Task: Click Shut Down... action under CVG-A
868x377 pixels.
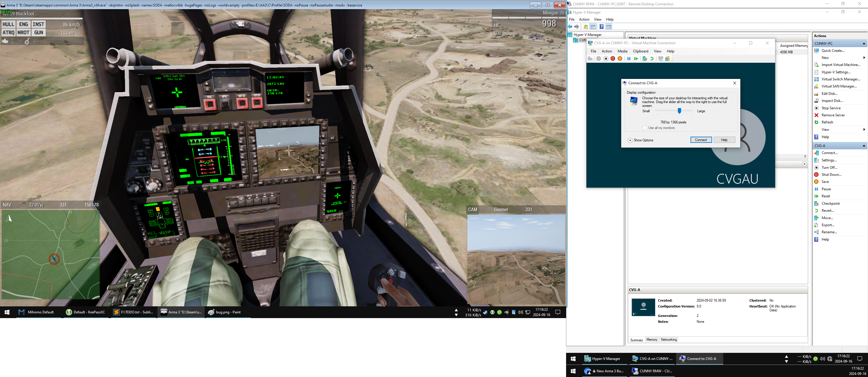Action: (831, 174)
